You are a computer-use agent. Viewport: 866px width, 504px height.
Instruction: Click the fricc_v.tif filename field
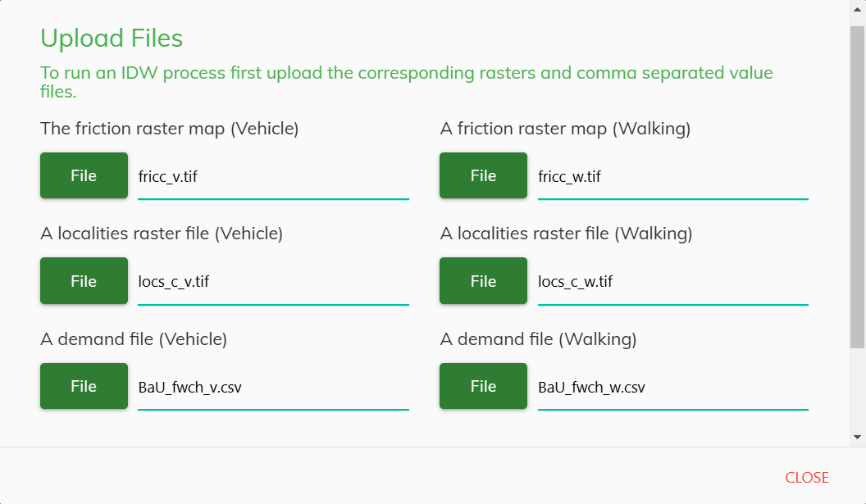point(273,177)
